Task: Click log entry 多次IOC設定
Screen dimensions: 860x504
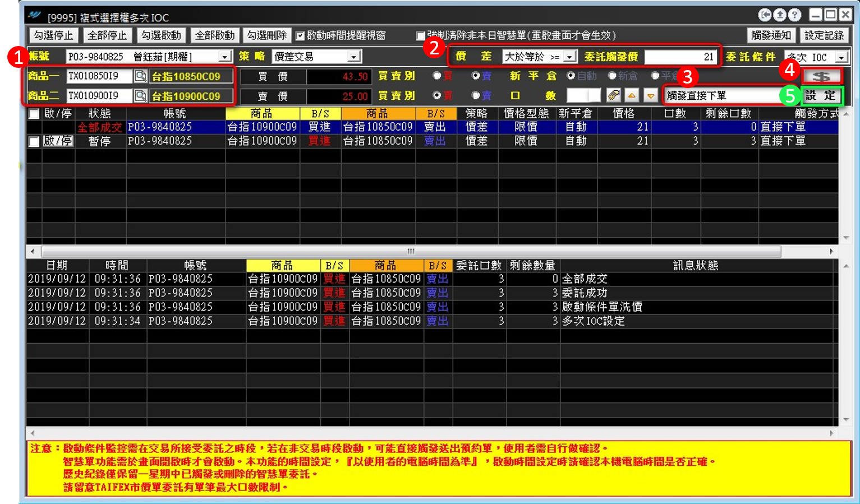Action: pos(594,321)
